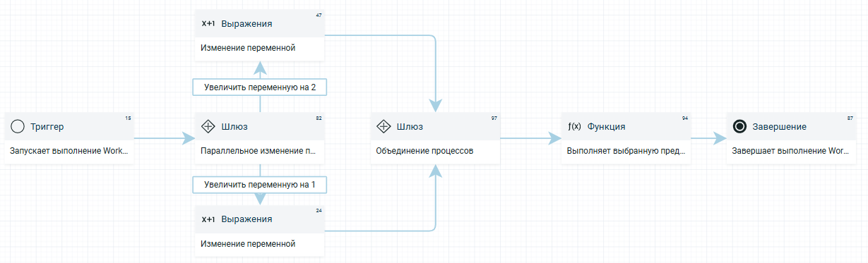Click the Функция node header

point(626,126)
